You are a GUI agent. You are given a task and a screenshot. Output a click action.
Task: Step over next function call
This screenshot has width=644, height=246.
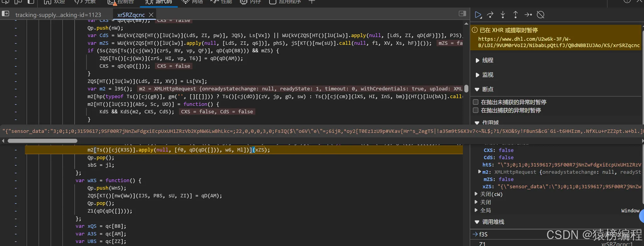click(x=490, y=15)
